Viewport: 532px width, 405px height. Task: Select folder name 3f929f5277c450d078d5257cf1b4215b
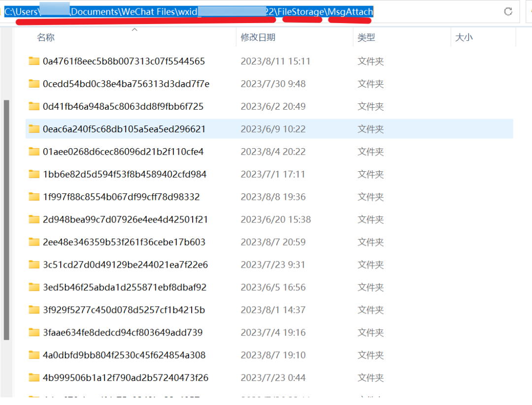[124, 310]
